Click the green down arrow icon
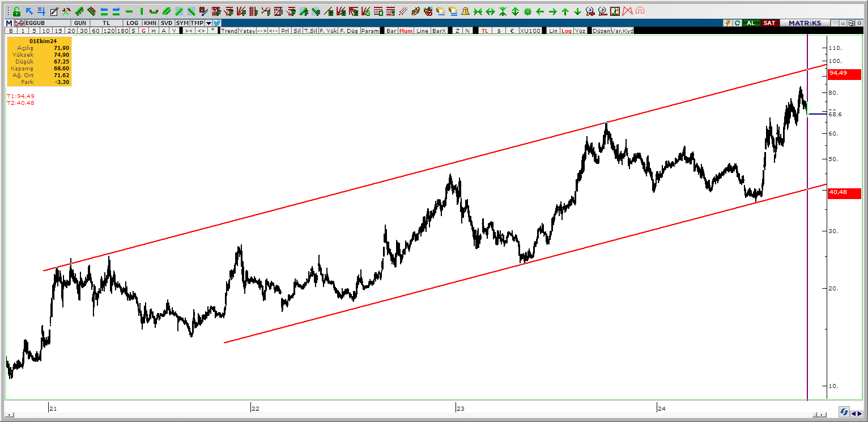The image size is (868, 422). [x=577, y=11]
